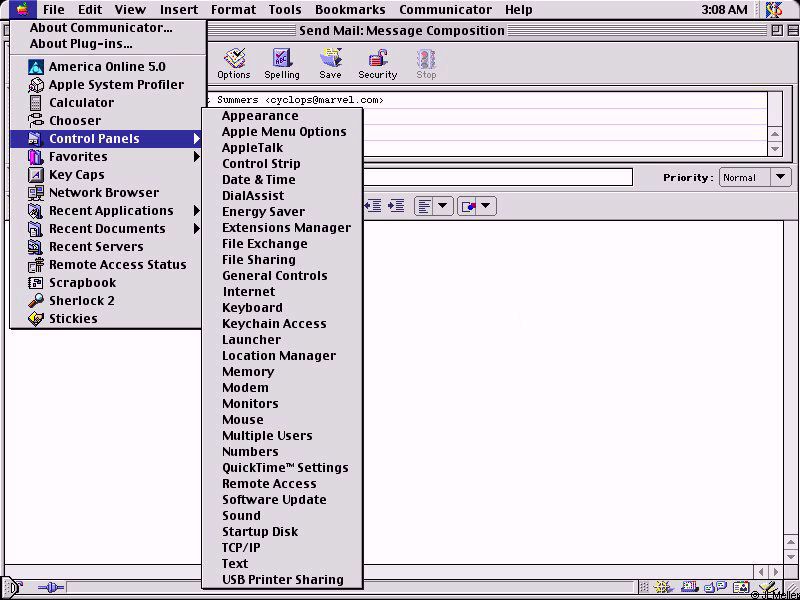
Task: Open the Communicator menu
Action: [445, 10]
